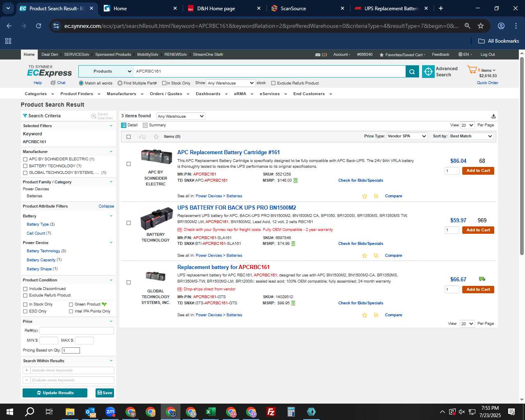The height and width of the screenshot is (420, 525).
Task: Open the Deal Den top tab
Action: 50,55
